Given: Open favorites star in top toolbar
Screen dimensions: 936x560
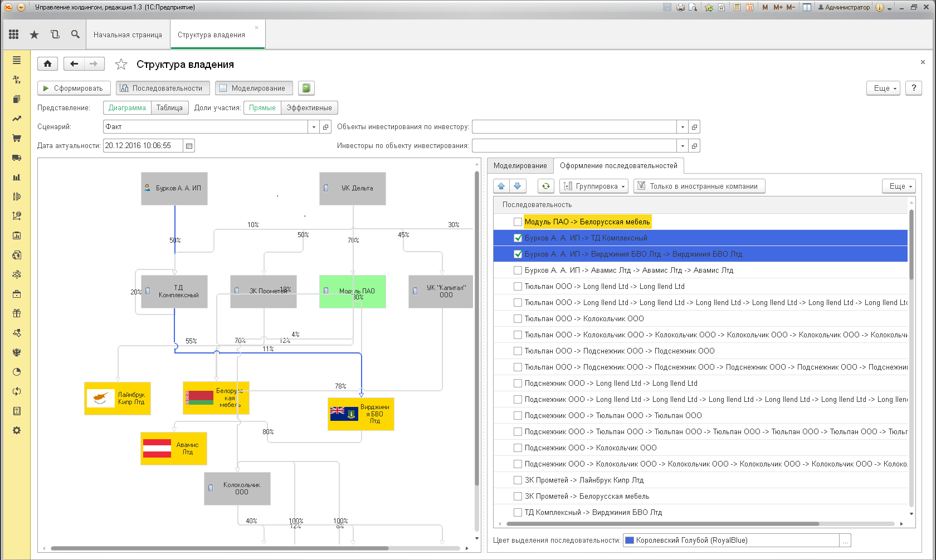Looking at the screenshot, I should pyautogui.click(x=34, y=35).
